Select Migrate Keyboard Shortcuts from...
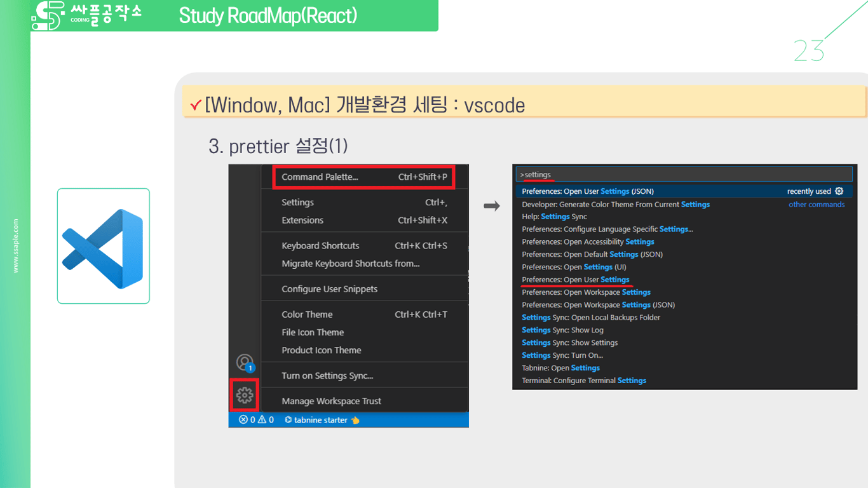 point(364,264)
